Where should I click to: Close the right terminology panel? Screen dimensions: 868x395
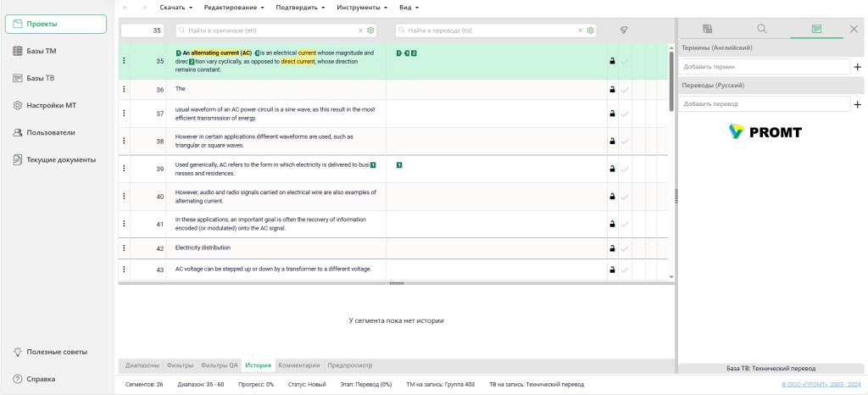tap(854, 29)
